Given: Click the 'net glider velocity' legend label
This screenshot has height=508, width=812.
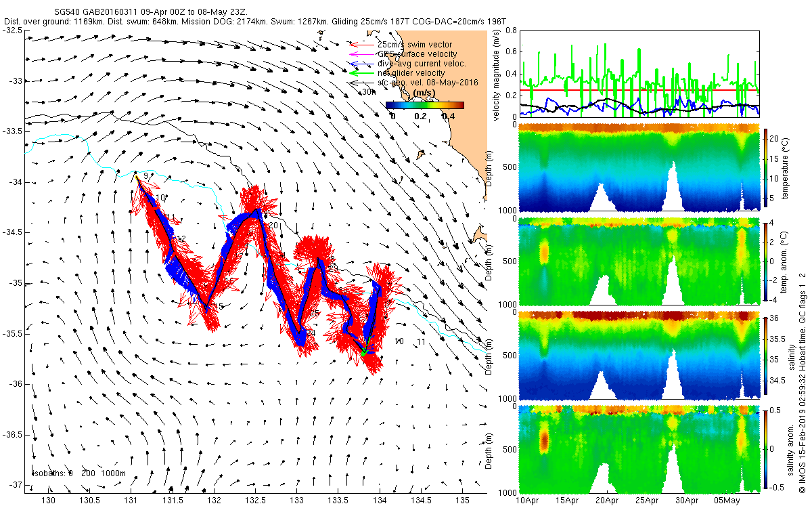Looking at the screenshot, I should click(411, 73).
